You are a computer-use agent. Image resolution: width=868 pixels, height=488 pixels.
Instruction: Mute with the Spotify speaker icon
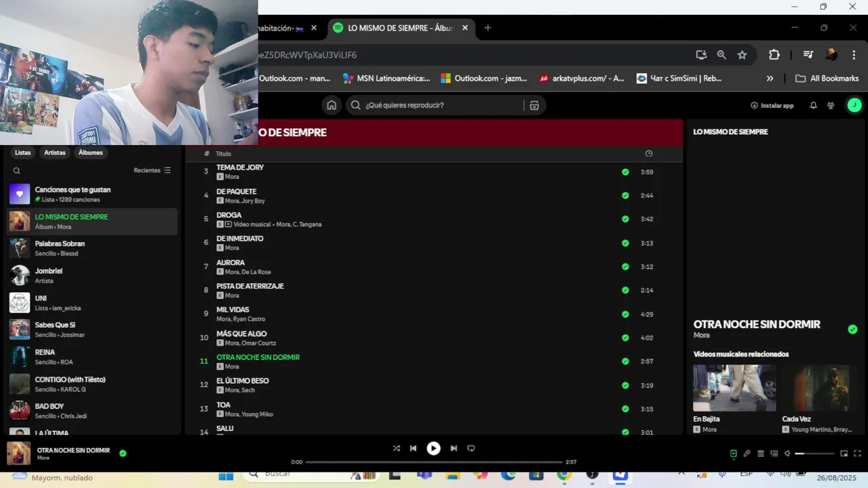pos(787,453)
